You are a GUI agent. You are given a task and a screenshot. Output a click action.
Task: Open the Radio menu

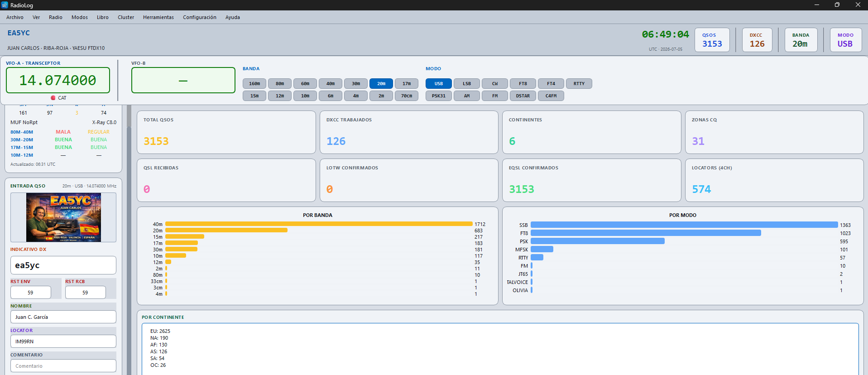pos(56,17)
